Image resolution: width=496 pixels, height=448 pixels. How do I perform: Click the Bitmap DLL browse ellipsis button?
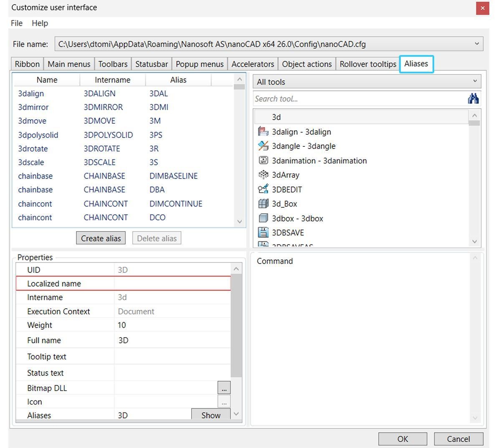(224, 388)
